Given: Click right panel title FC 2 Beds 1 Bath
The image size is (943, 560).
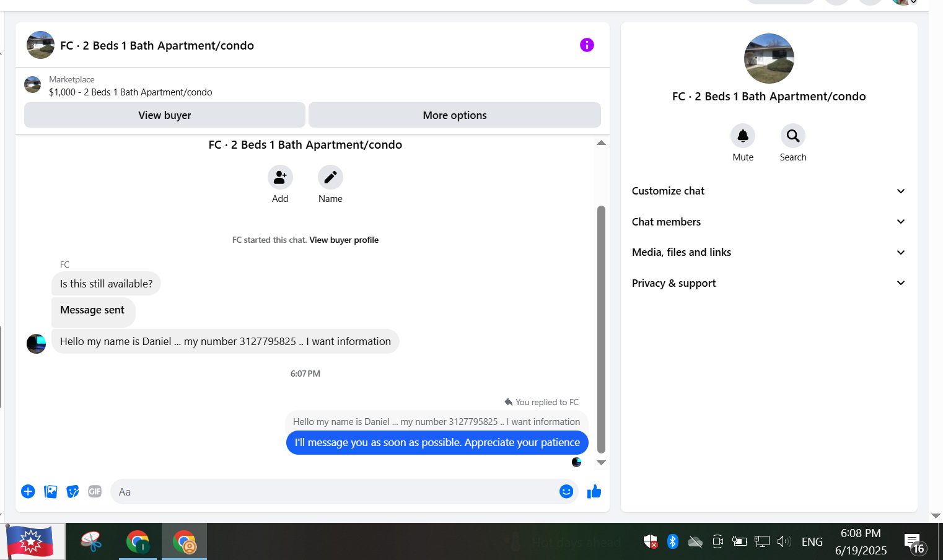Looking at the screenshot, I should coord(769,96).
